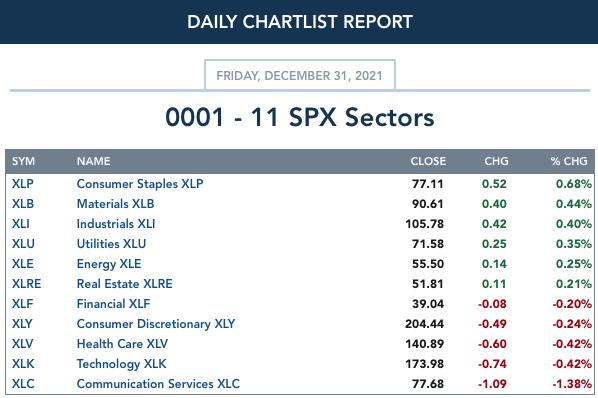Open the XLP symbol link

click(23, 184)
